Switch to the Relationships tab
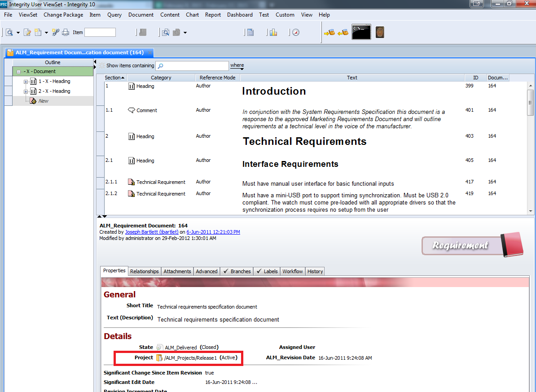The height and width of the screenshot is (392, 536). pyautogui.click(x=144, y=271)
